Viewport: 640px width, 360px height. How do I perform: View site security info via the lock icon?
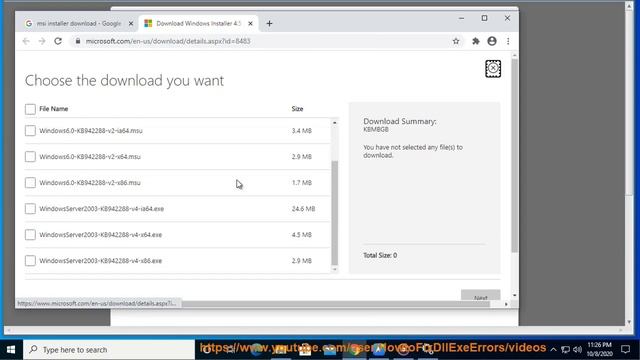click(78, 41)
